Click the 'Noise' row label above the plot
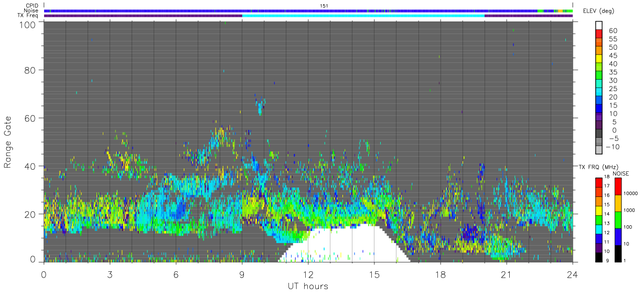 click(x=31, y=10)
